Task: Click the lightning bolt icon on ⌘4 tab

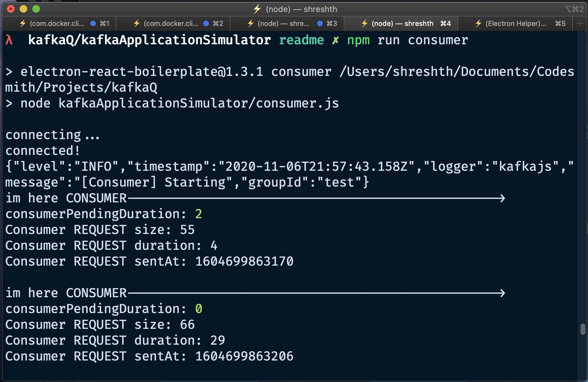Action: point(365,23)
